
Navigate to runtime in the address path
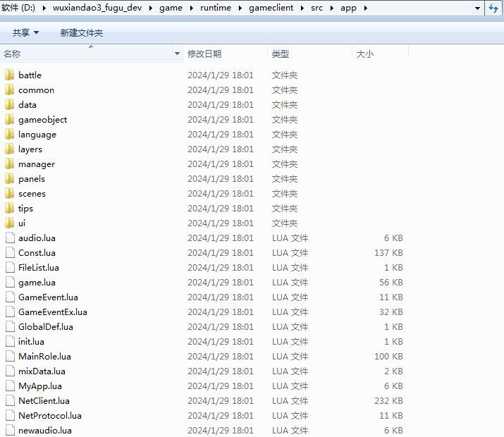[x=215, y=8]
